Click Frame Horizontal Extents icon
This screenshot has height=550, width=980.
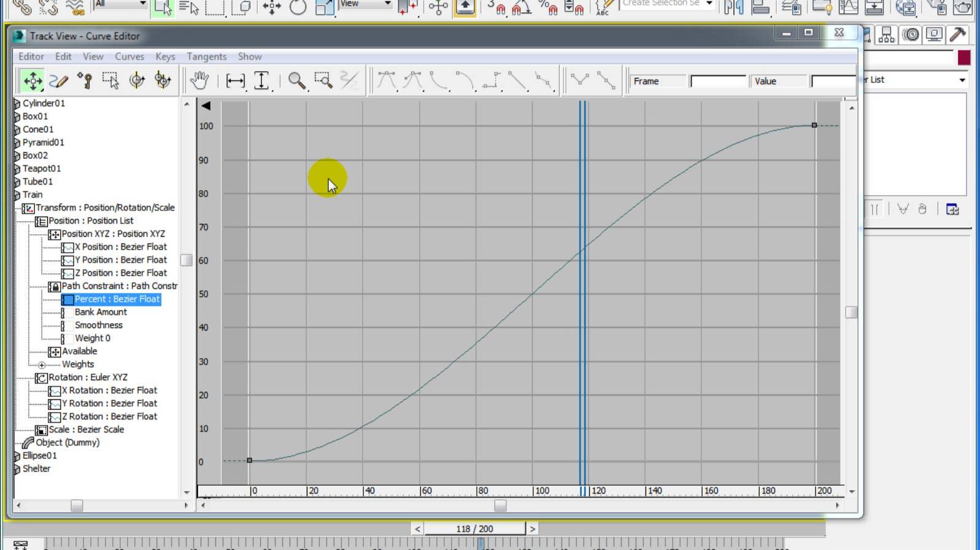pyautogui.click(x=236, y=80)
